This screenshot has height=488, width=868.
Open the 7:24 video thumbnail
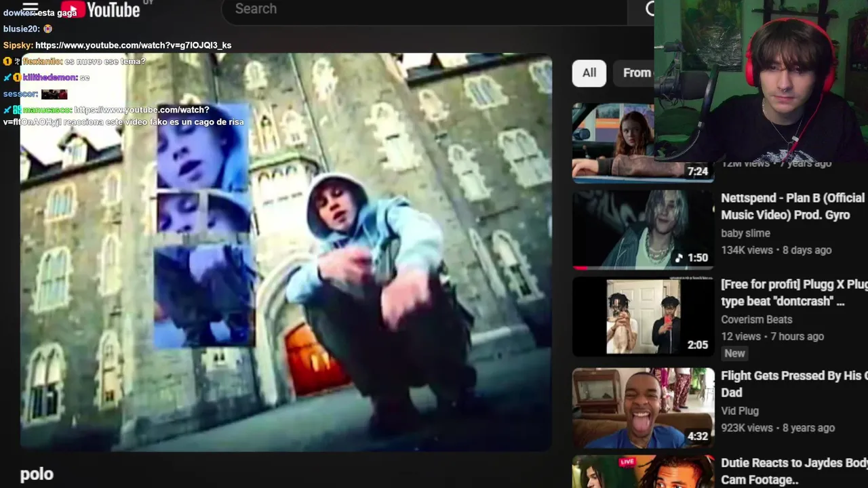tap(642, 143)
